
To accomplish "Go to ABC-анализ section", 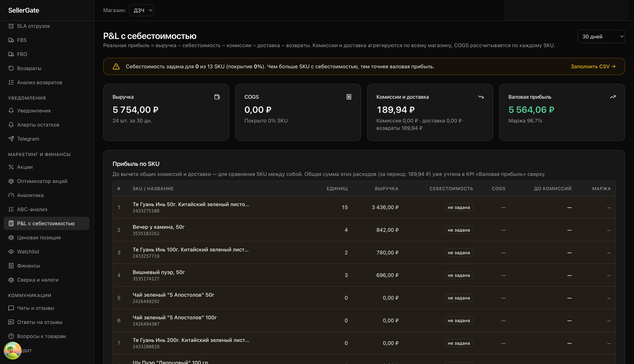I will [32, 209].
